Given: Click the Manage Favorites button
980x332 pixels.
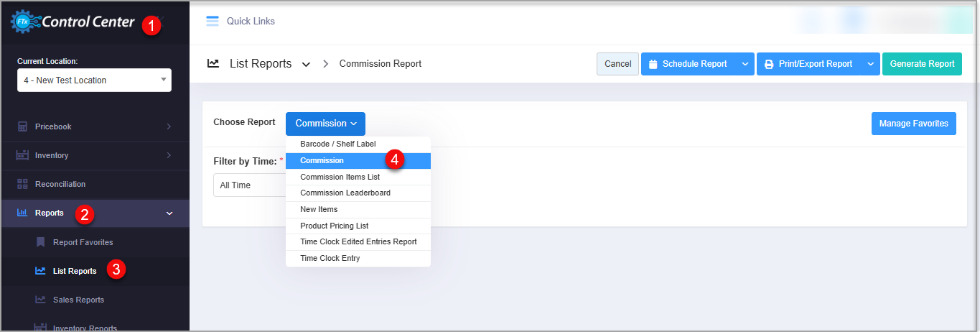Looking at the screenshot, I should pos(913,124).
